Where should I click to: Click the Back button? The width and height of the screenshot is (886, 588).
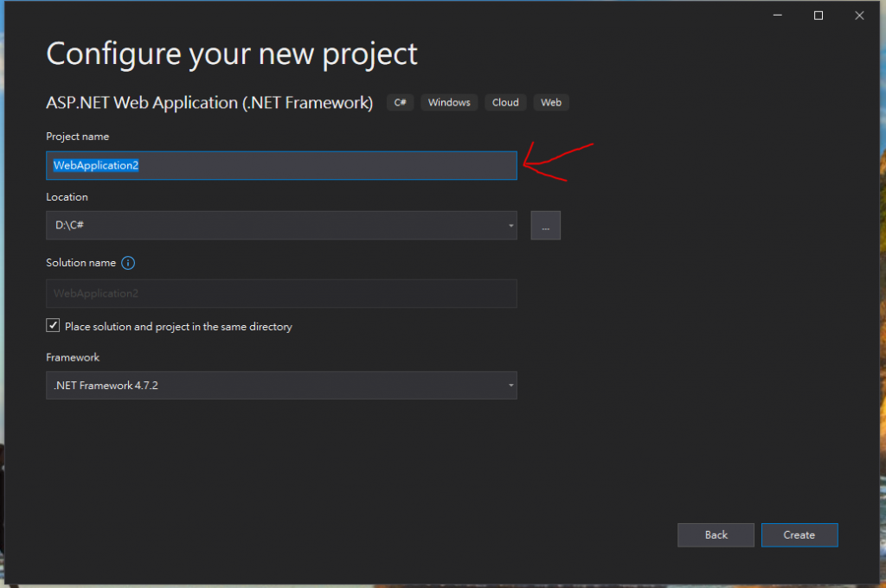716,535
